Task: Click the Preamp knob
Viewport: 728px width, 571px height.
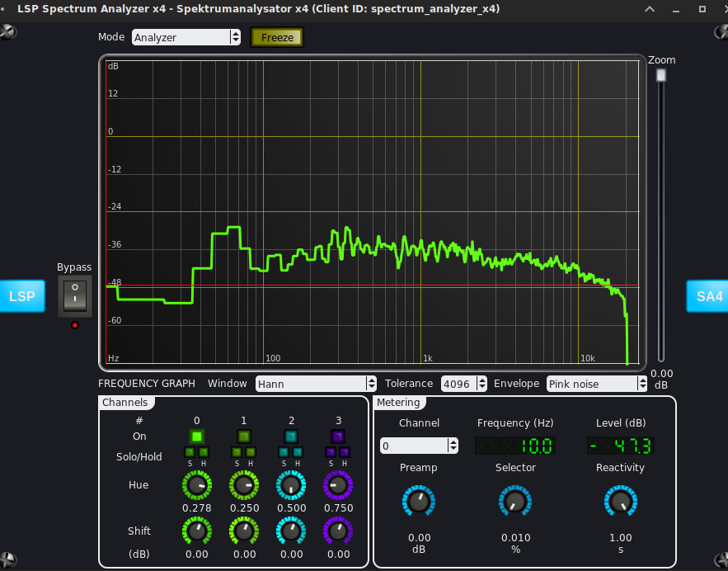Action: click(x=419, y=501)
